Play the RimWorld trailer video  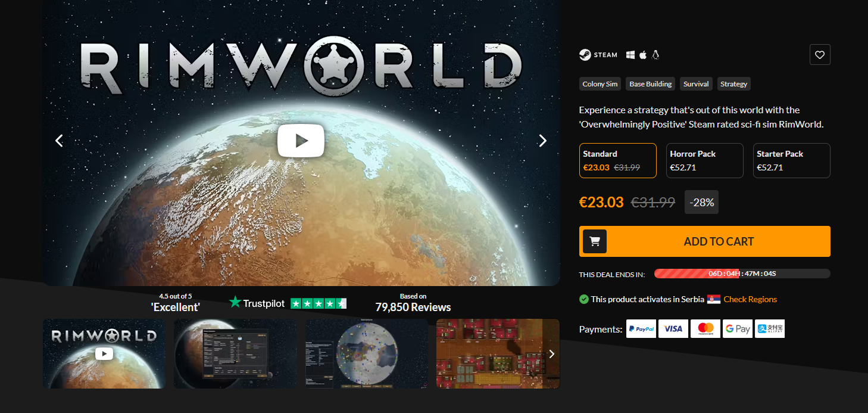(x=301, y=141)
